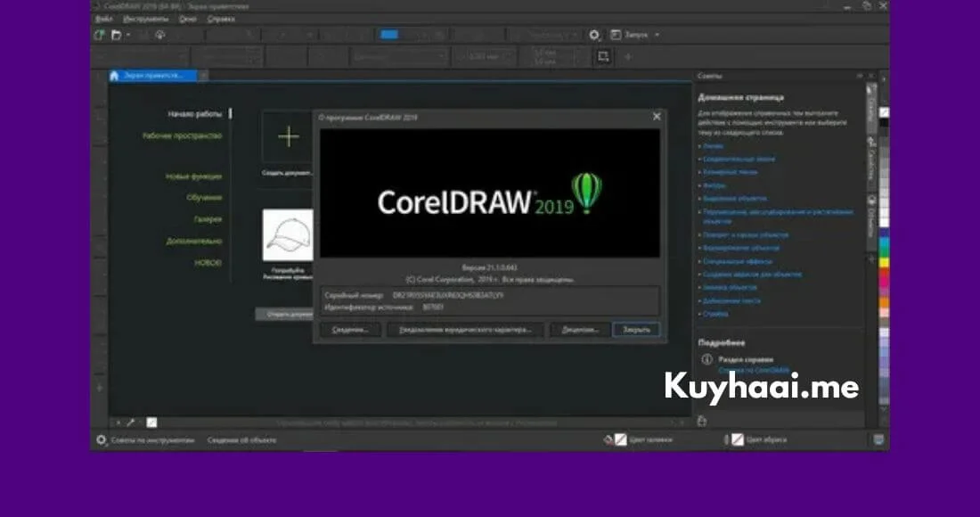Select НОВОЕ! in welcome sidebar
Screen dimensions: 980x517
click(208, 263)
